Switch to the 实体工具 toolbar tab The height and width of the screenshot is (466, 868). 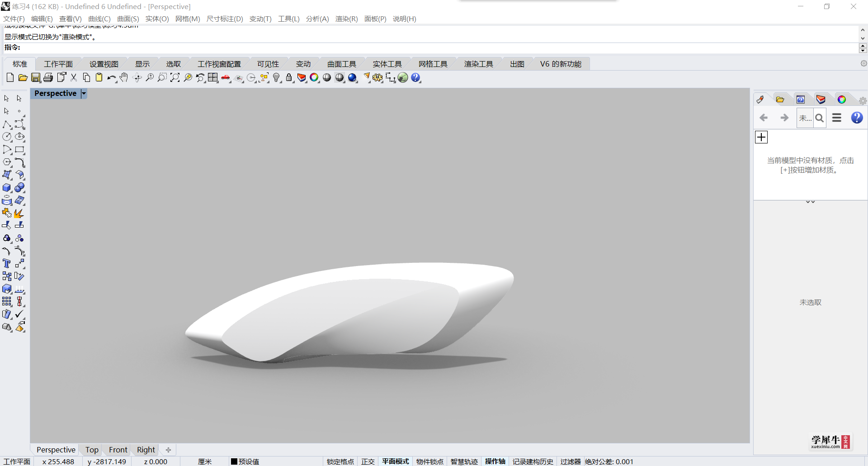point(387,64)
